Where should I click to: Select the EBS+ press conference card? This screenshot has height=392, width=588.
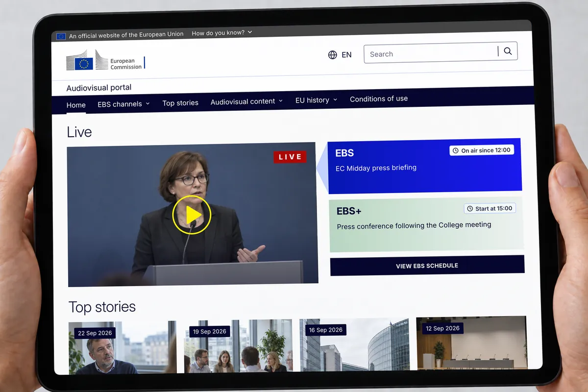(x=426, y=224)
